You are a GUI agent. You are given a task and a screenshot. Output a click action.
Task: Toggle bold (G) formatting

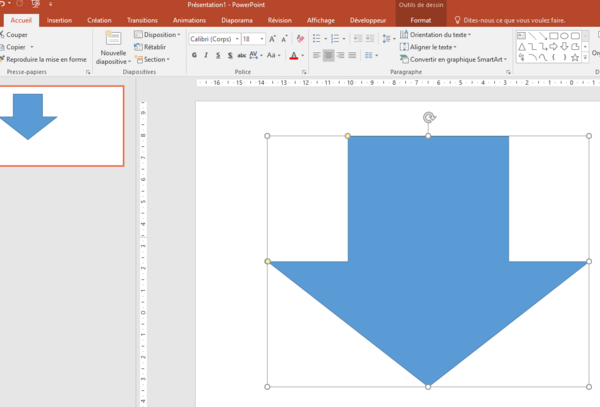coord(194,55)
